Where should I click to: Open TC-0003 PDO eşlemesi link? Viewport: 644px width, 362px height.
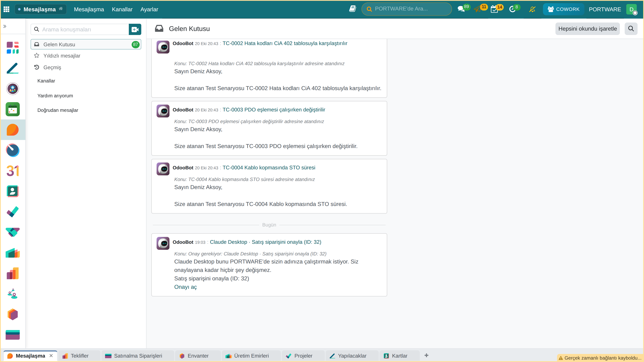(274, 110)
